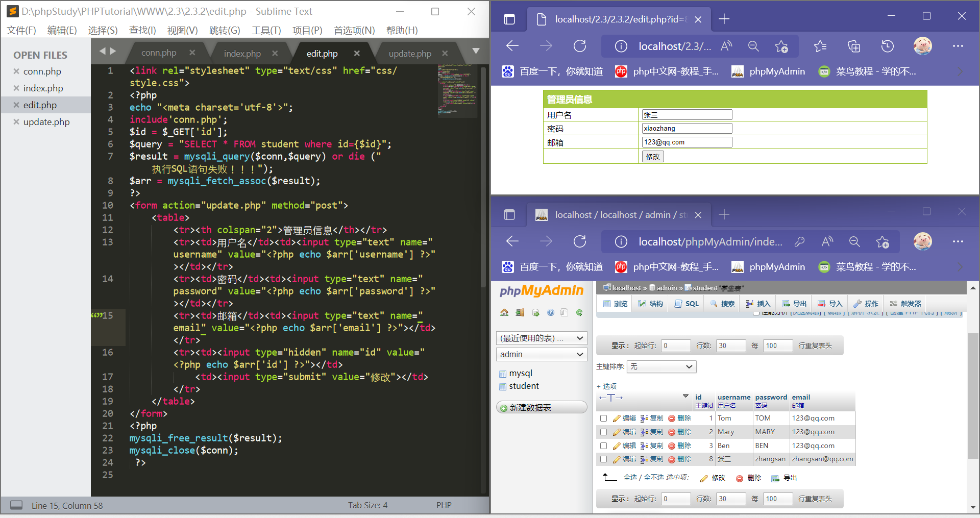
Task: Open the 文件(F) menu in Sublime Text
Action: 21,31
